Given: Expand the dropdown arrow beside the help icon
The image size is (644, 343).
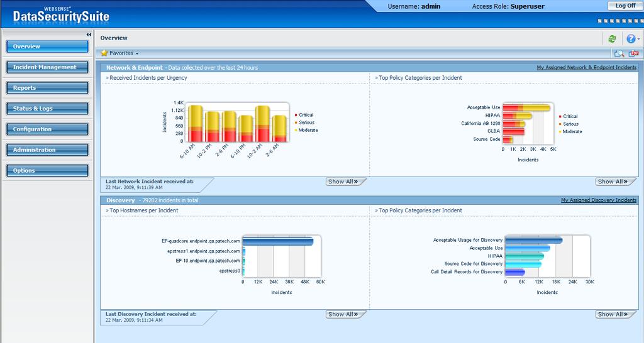Looking at the screenshot, I should 638,40.
